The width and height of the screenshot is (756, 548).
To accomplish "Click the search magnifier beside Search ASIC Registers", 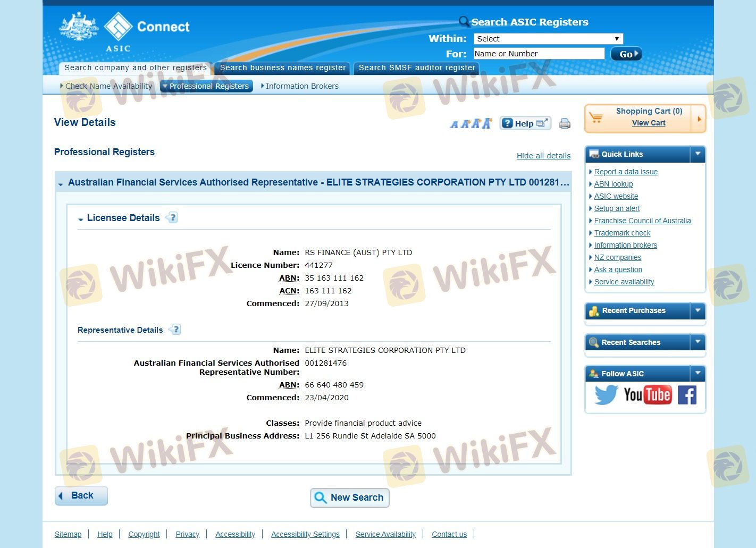I will click(x=464, y=21).
